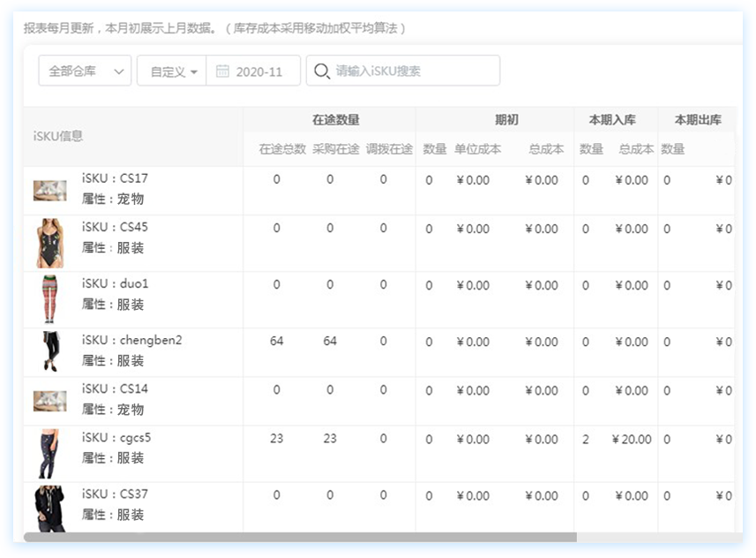The height and width of the screenshot is (558, 756).
Task: Click the search magnifier icon
Action: pyautogui.click(x=322, y=72)
